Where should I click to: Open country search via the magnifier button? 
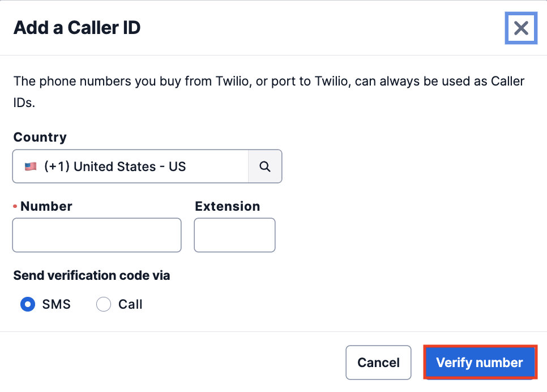(264, 166)
